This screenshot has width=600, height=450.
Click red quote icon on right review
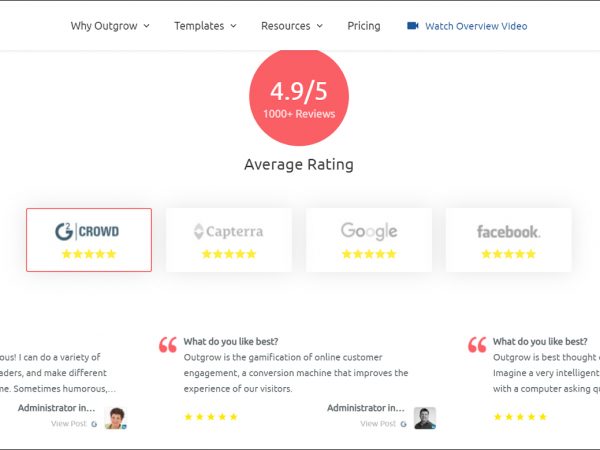[x=477, y=346]
